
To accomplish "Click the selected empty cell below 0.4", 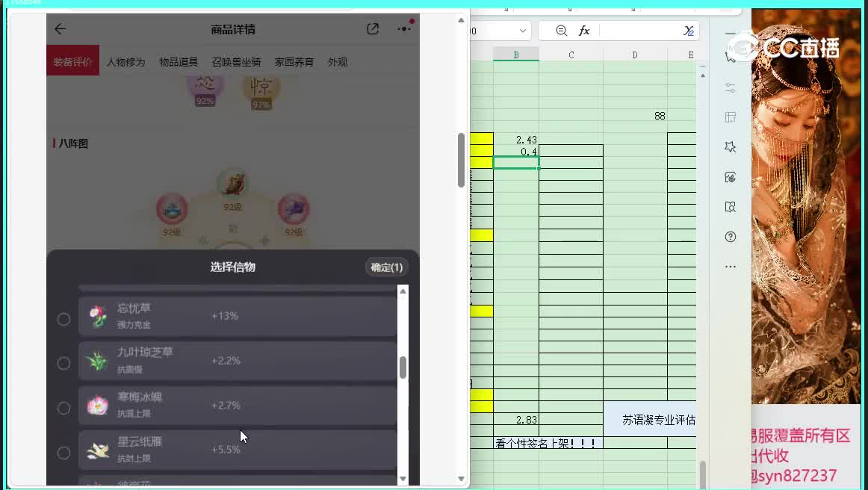I will [516, 163].
